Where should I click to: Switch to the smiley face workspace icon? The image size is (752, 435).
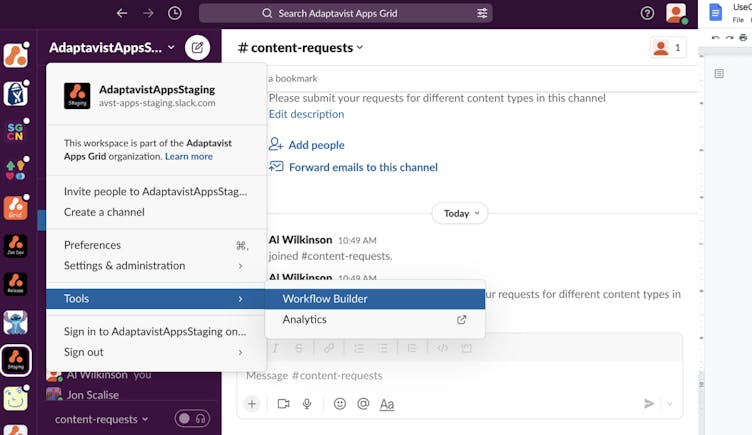pyautogui.click(x=15, y=399)
